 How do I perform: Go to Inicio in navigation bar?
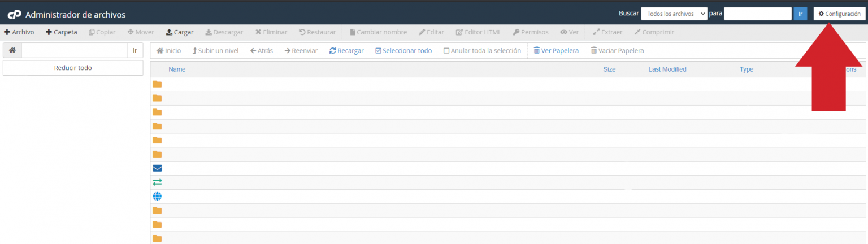click(x=168, y=51)
